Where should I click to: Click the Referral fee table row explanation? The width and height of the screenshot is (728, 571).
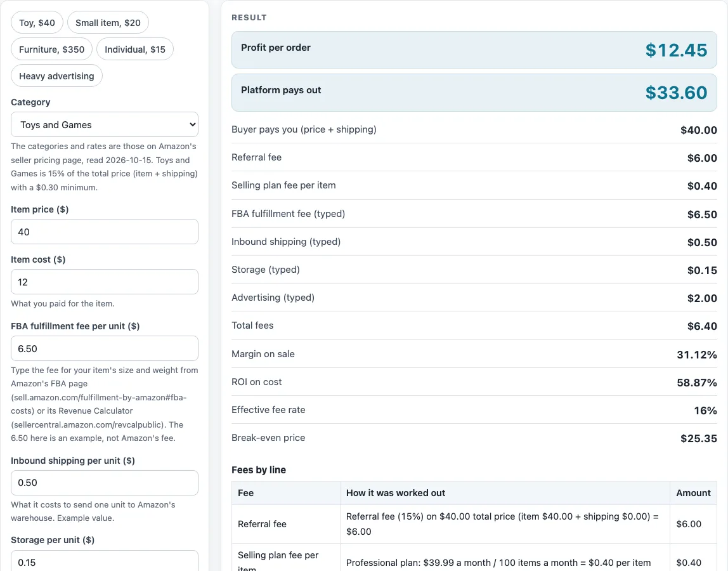click(x=505, y=524)
